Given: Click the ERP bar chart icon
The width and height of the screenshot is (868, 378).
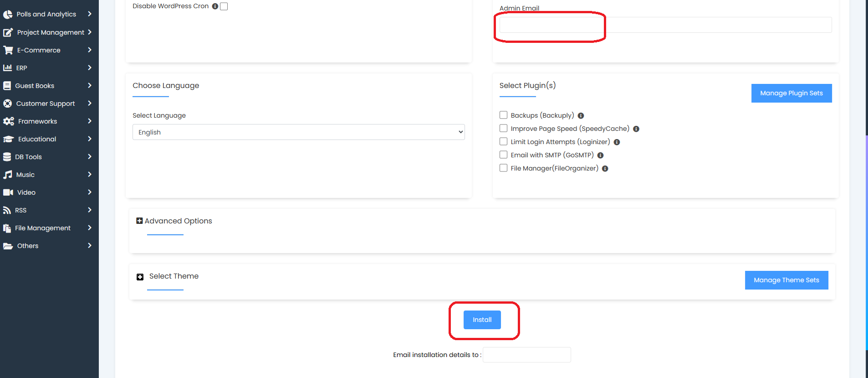Looking at the screenshot, I should point(7,68).
